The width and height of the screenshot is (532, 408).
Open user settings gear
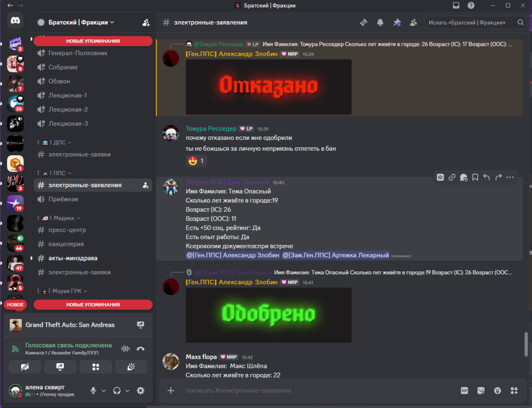click(140, 391)
